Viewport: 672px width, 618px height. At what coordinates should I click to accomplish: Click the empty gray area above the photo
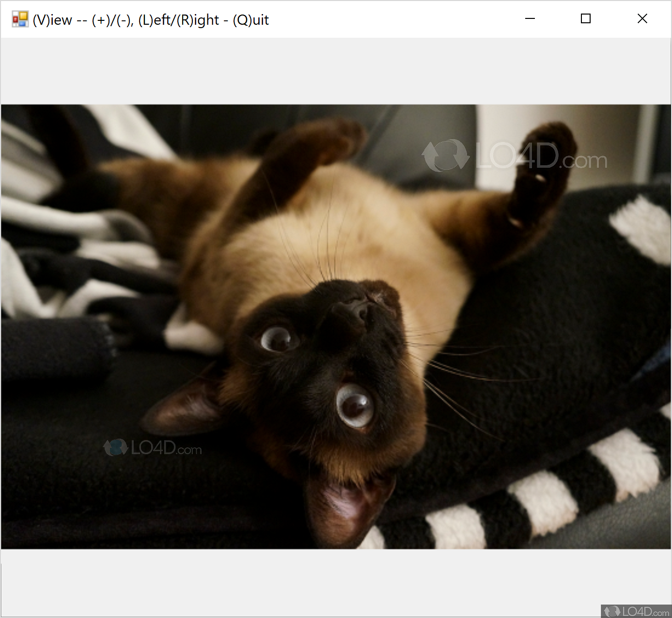pyautogui.click(x=336, y=71)
